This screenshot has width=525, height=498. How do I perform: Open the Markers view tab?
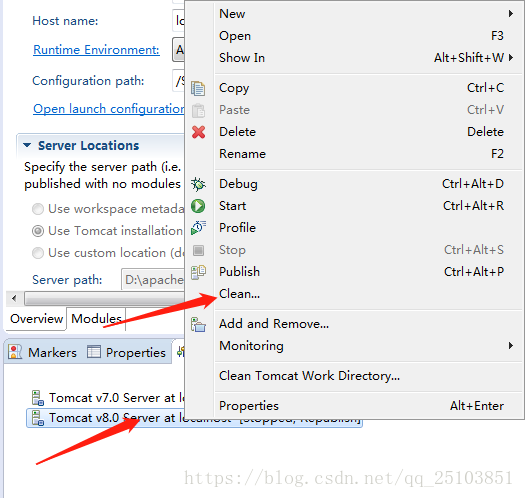click(x=42, y=352)
